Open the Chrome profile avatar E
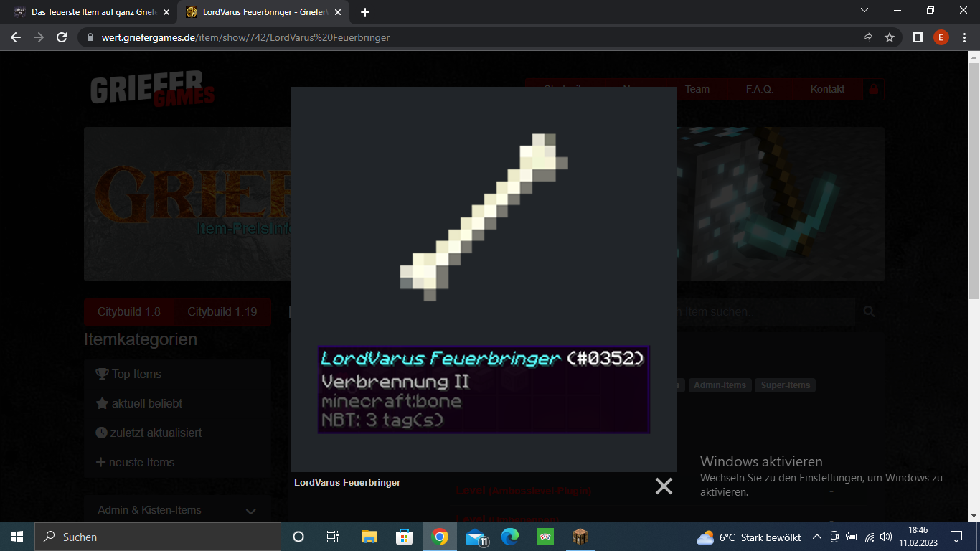The image size is (980, 551). point(941,37)
